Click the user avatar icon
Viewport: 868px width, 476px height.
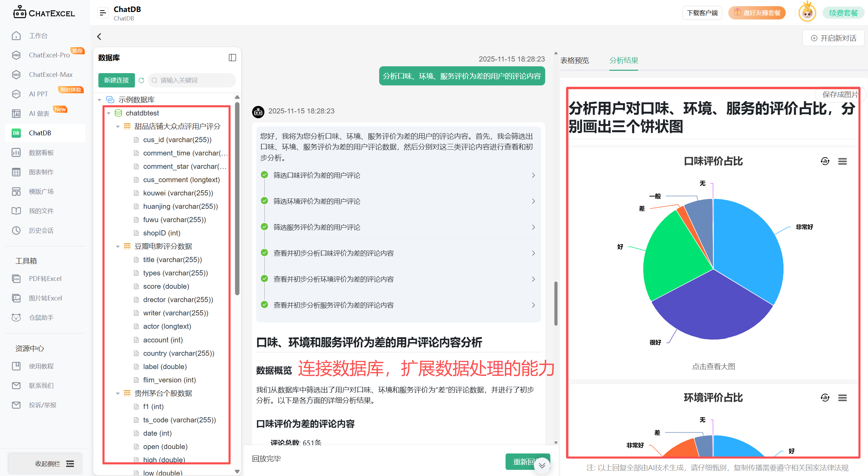pyautogui.click(x=807, y=13)
